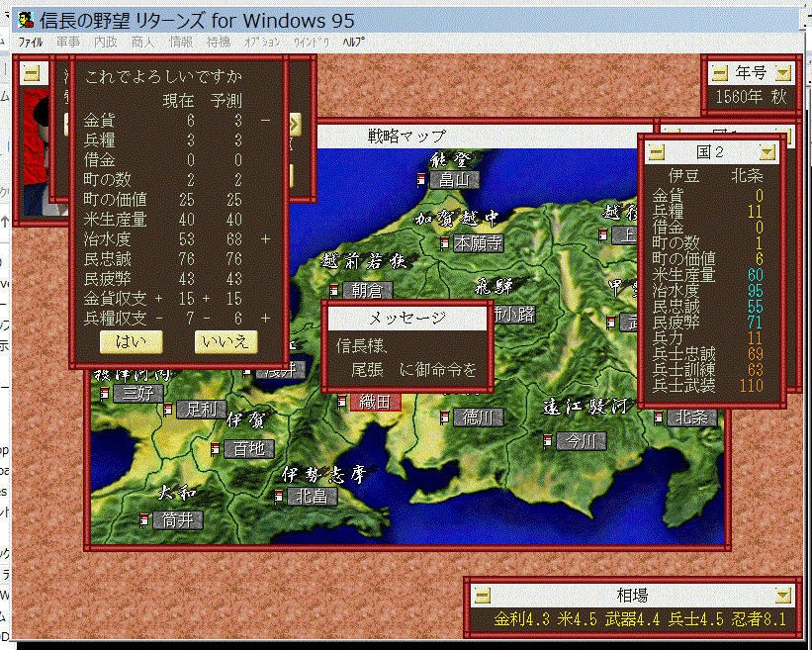
Task: Click the yellow icon above the portrait panel
Action: [32, 74]
